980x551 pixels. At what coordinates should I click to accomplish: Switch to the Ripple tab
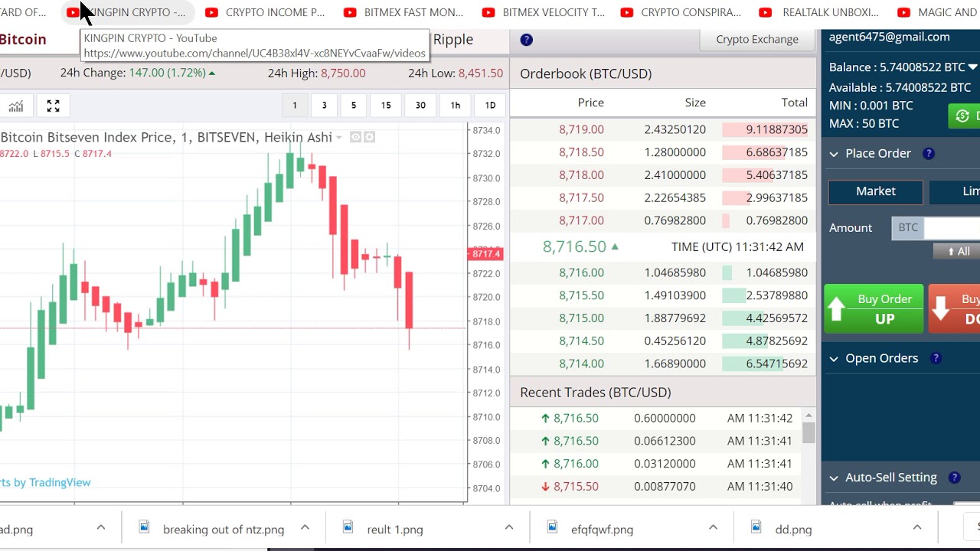pyautogui.click(x=453, y=40)
